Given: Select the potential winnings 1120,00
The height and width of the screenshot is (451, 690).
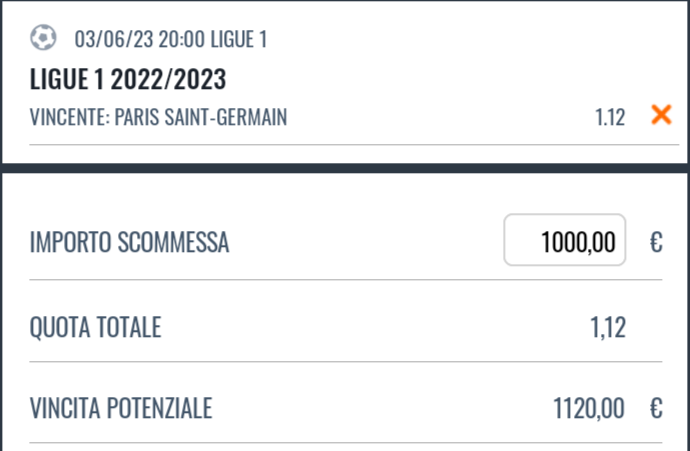Looking at the screenshot, I should coord(588,408).
